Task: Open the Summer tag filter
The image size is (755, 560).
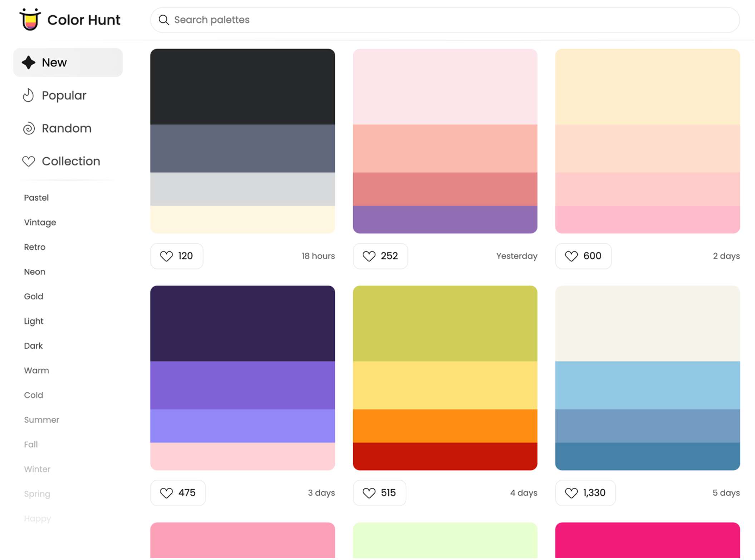Action: (x=41, y=420)
